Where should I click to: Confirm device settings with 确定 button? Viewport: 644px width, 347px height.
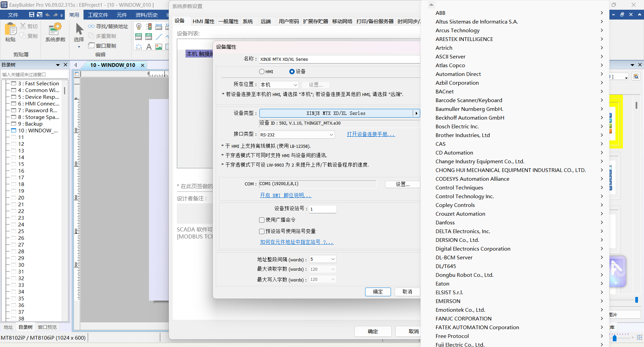tap(378, 292)
